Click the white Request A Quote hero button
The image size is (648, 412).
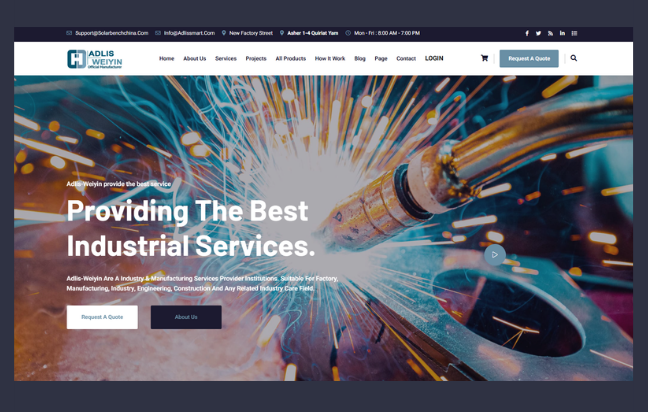[x=102, y=317]
